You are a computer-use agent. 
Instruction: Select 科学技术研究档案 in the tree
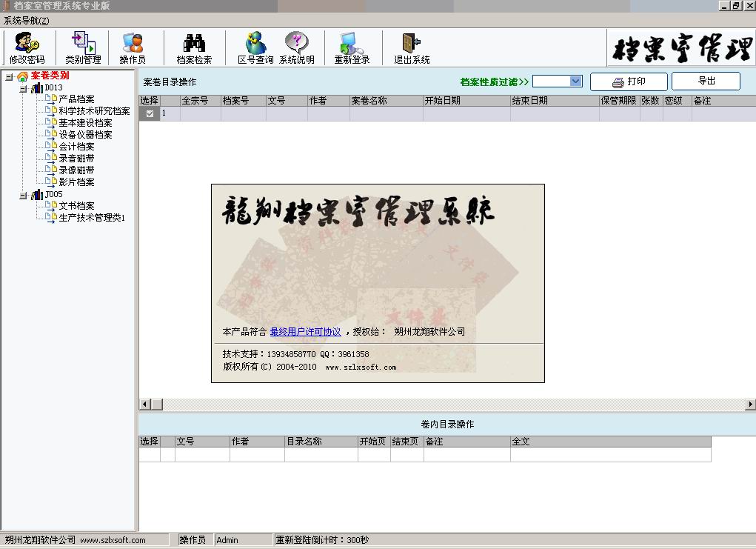(94, 111)
